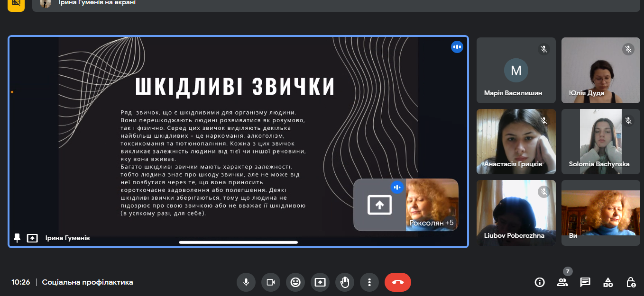Open host controls lock icon
This screenshot has width=644, height=296.
pyautogui.click(x=631, y=282)
